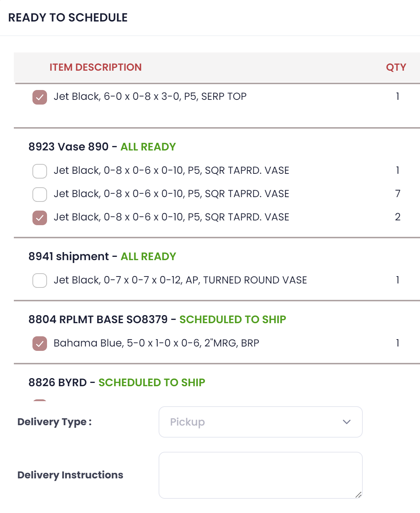Click the 8804 RPLMT BASE SO8379 order heading
The width and height of the screenshot is (420, 513).
click(x=98, y=320)
